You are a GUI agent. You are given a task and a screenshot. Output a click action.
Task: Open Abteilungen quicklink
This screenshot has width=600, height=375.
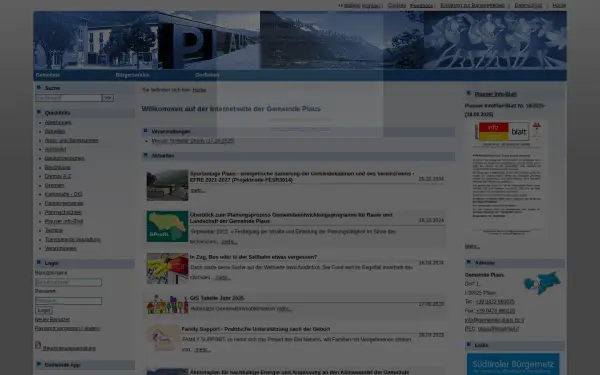point(58,122)
